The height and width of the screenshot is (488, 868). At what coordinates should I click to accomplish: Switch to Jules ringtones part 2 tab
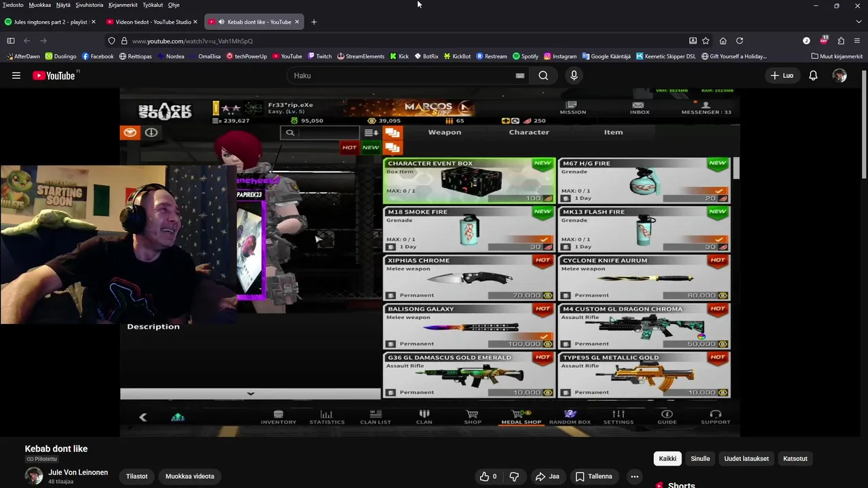click(51, 22)
